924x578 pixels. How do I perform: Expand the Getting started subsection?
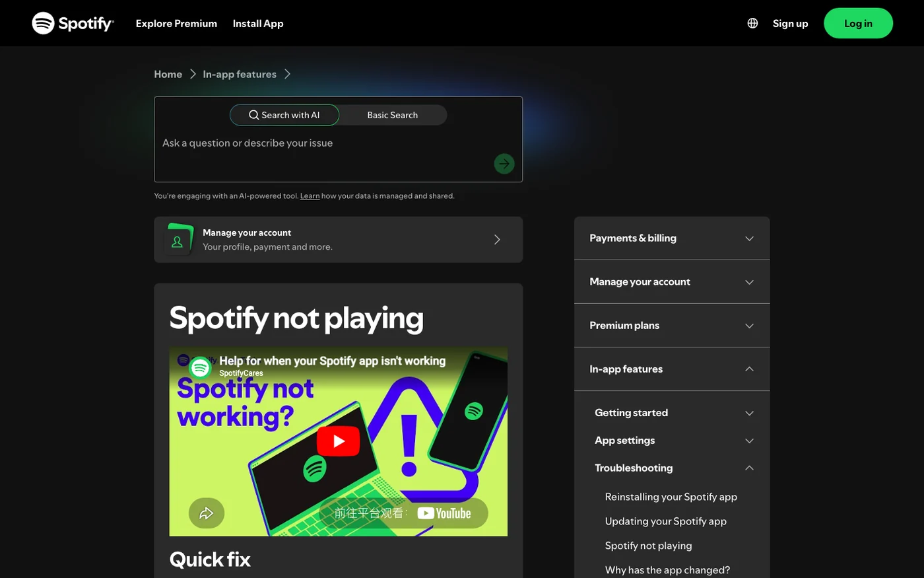675,413
